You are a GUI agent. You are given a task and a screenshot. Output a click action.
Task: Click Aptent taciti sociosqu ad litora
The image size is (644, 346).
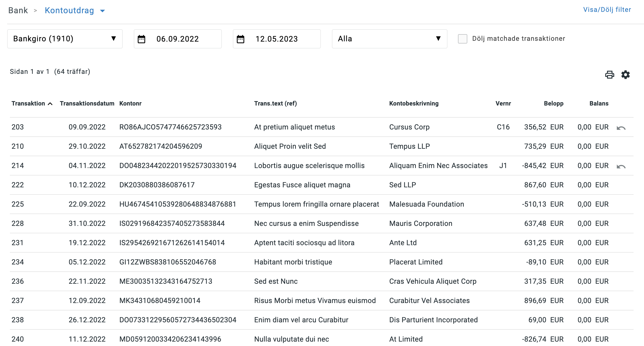[304, 243]
